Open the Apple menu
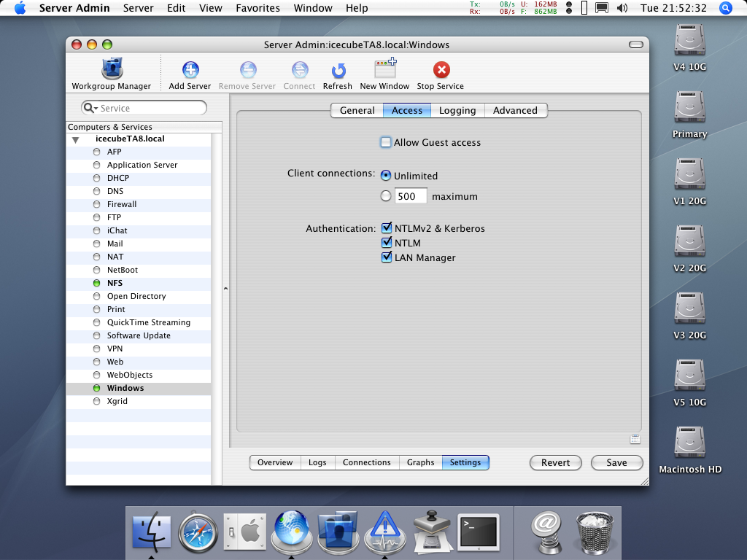Image resolution: width=747 pixels, height=560 pixels. pyautogui.click(x=20, y=8)
